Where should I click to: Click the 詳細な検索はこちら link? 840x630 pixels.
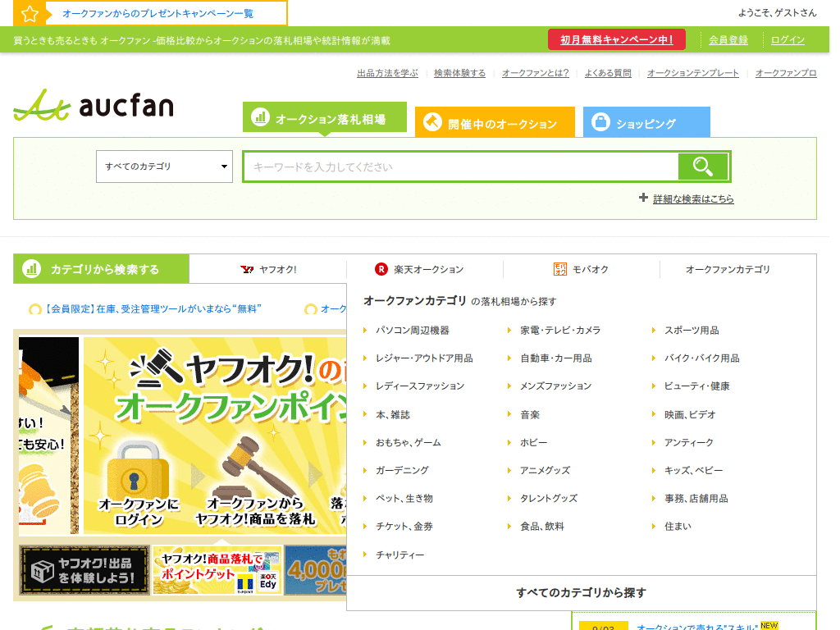[693, 199]
